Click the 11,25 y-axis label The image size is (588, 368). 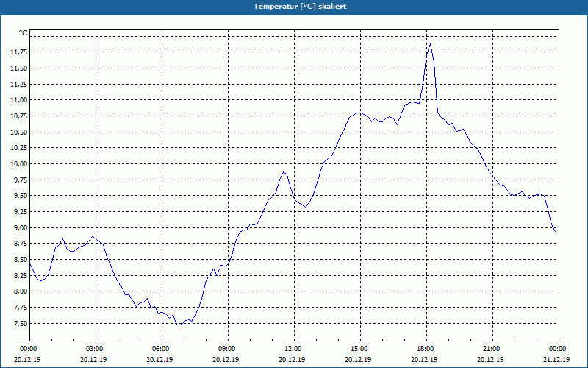pos(18,84)
